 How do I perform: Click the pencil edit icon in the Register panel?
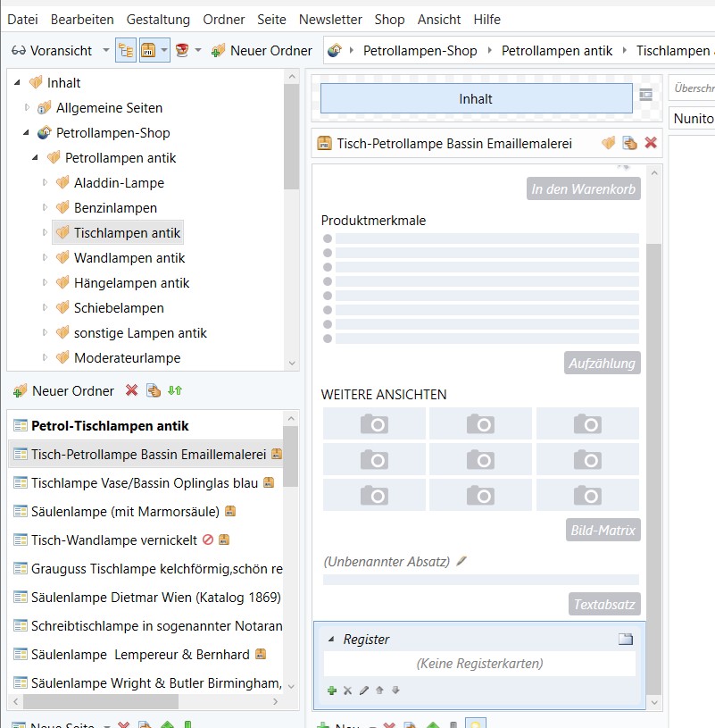pos(364,690)
